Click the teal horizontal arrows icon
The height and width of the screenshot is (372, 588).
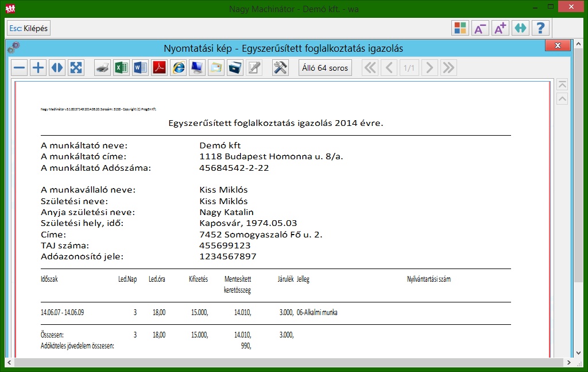pos(520,28)
